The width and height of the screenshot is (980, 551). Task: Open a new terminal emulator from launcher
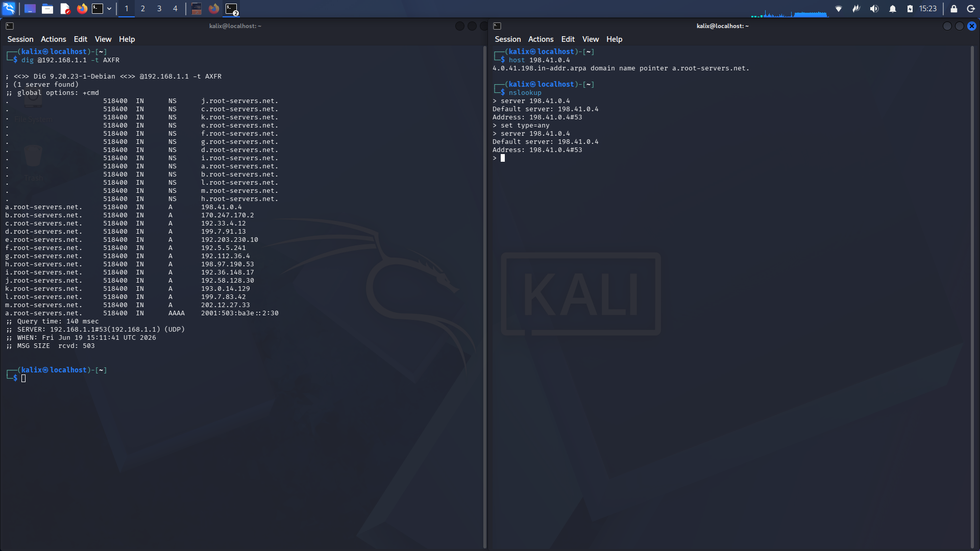coord(97,9)
